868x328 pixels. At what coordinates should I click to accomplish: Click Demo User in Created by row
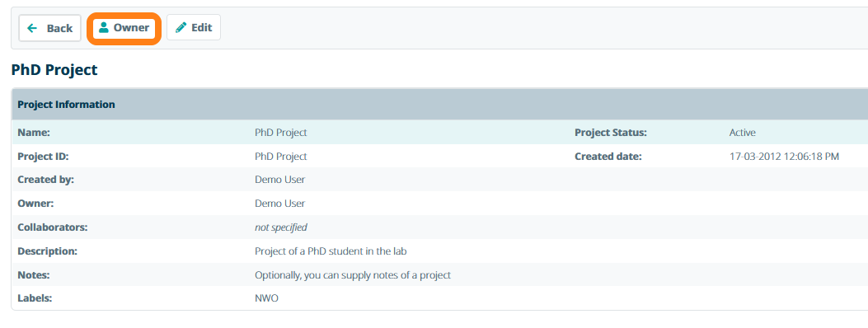pos(279,180)
